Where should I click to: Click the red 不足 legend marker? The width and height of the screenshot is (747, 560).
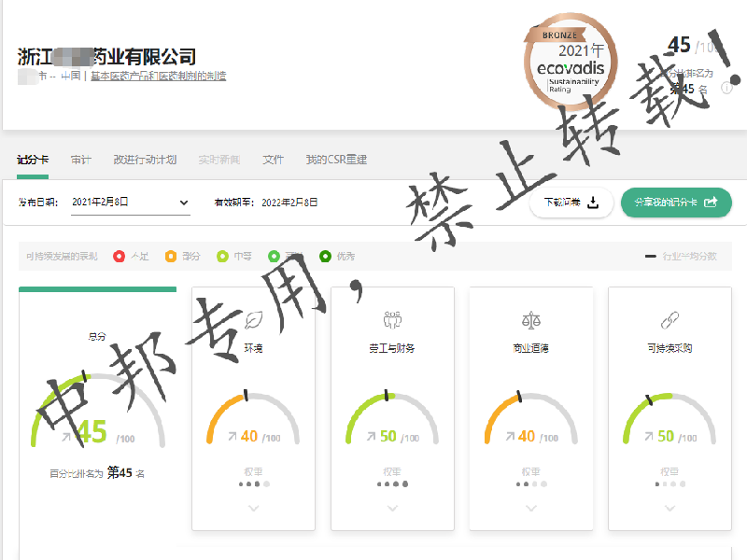point(119,256)
